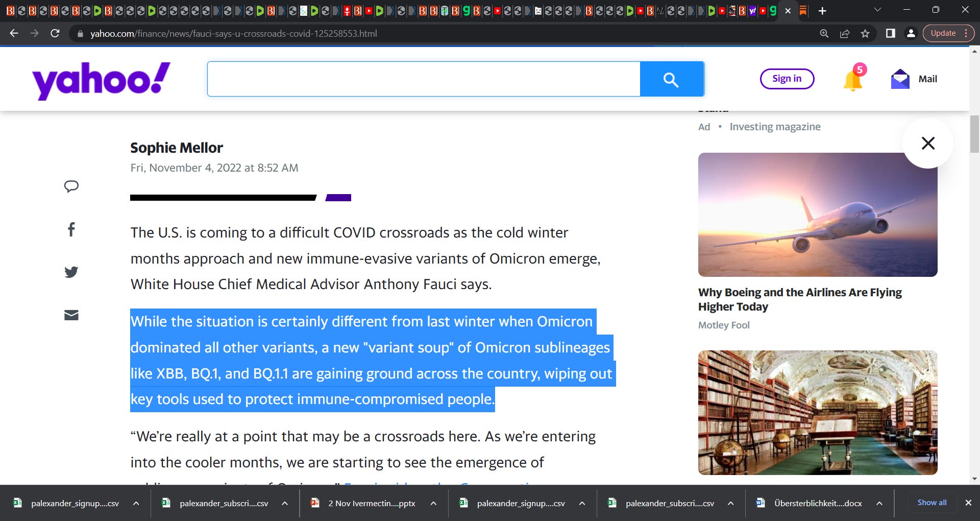Click the blue search magnifier button

point(672,79)
